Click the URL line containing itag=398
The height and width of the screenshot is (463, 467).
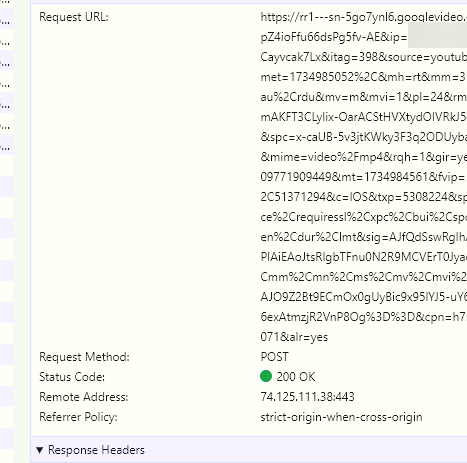(364, 57)
